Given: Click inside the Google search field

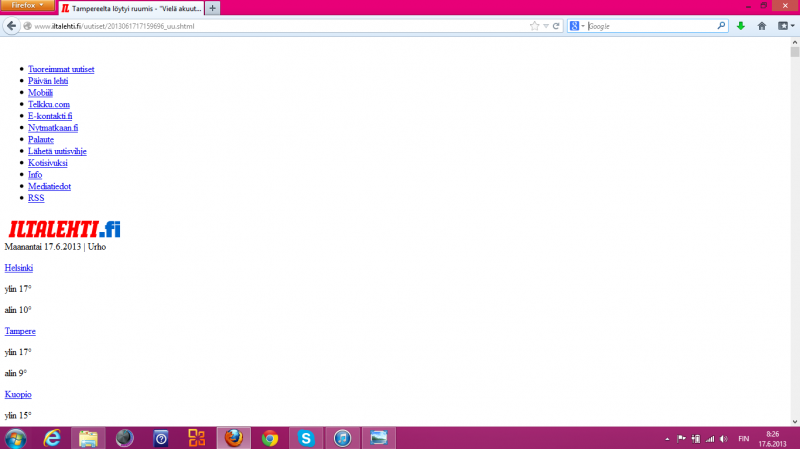Looking at the screenshot, I should tap(650, 26).
